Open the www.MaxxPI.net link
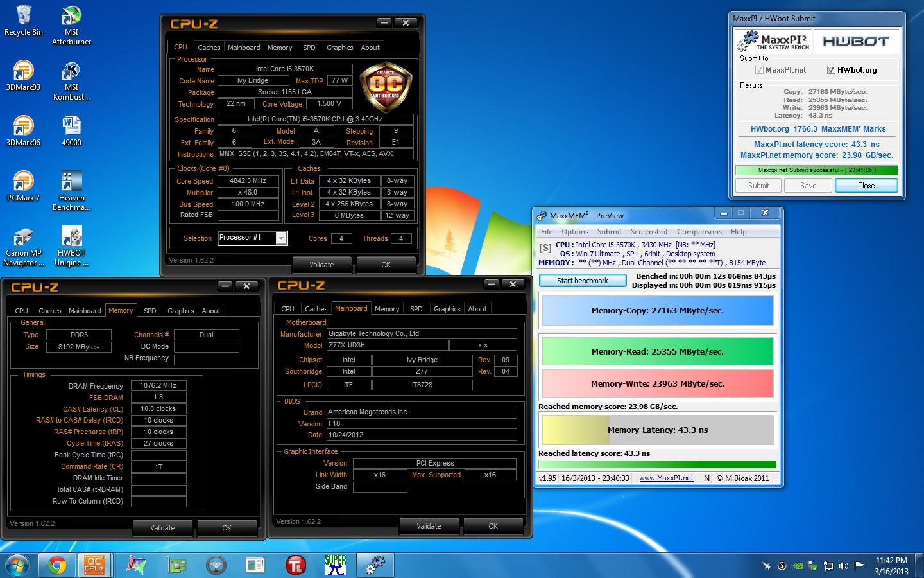 click(x=666, y=478)
